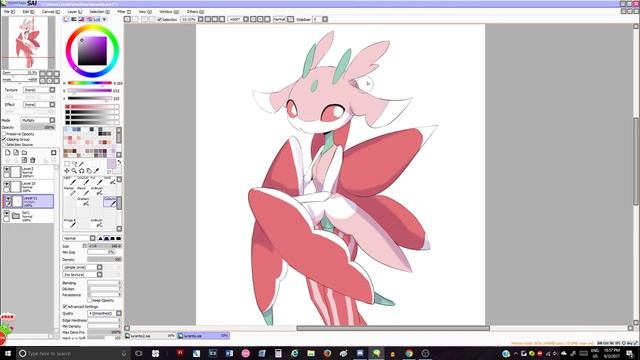Choose the Fringe brush preset
The height and width of the screenshot is (360, 640).
tap(70, 223)
